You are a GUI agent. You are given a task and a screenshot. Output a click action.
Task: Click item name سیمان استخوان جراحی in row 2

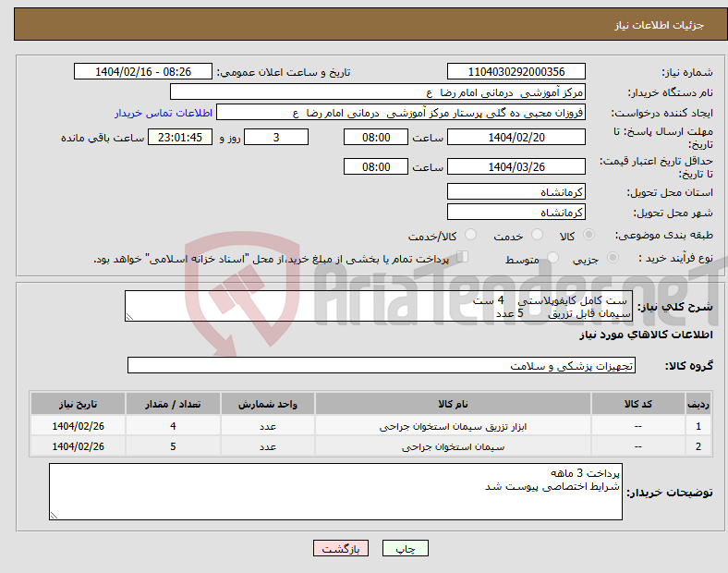click(x=453, y=446)
